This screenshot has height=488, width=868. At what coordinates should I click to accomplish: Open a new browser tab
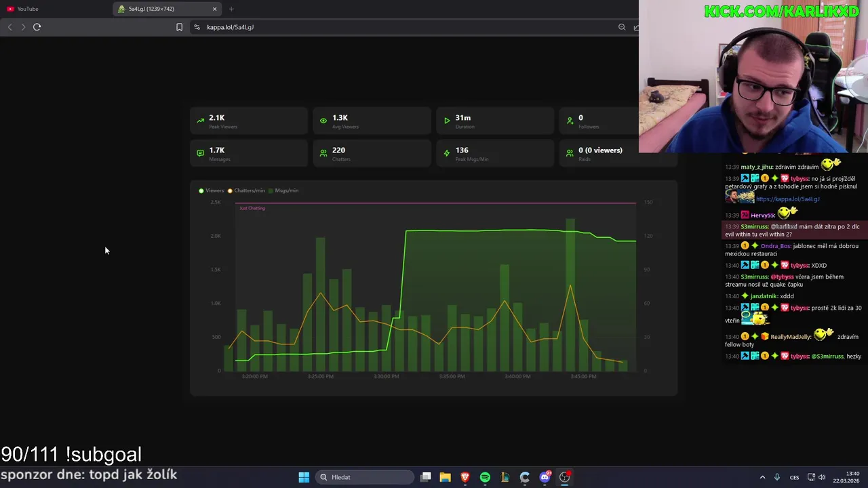231,9
